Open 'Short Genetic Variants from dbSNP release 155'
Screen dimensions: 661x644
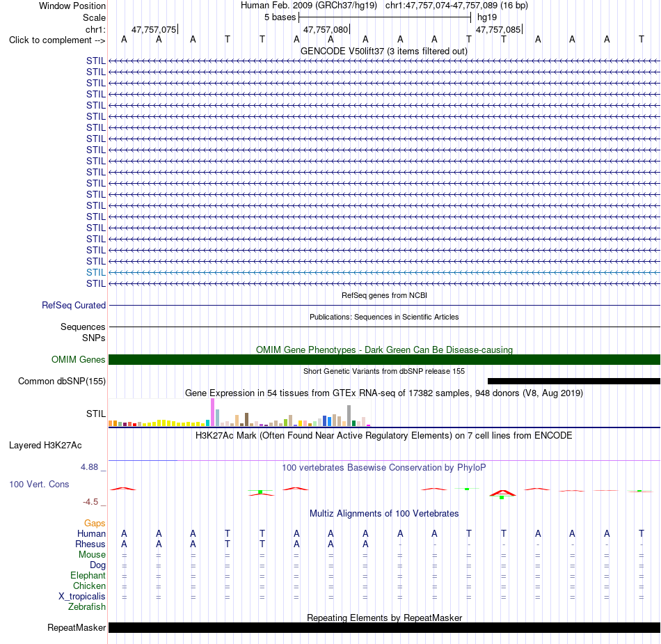point(384,371)
